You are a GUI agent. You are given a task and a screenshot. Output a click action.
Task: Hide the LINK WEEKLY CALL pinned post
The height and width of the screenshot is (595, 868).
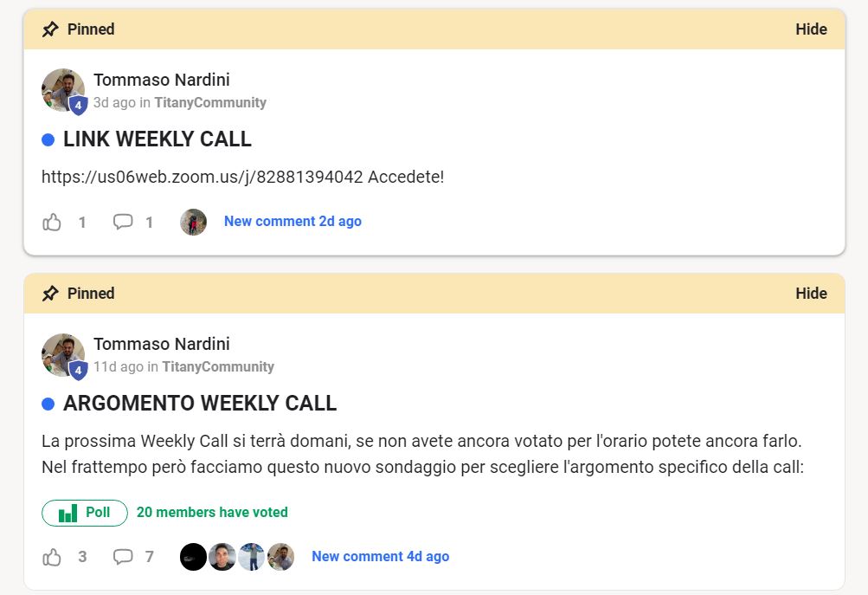811,29
